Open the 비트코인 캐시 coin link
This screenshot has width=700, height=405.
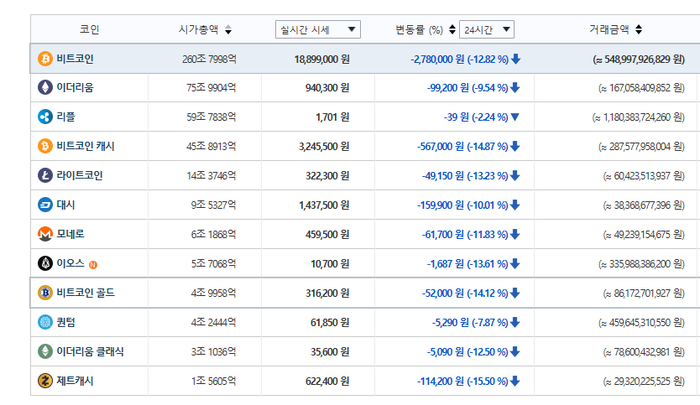click(85, 146)
